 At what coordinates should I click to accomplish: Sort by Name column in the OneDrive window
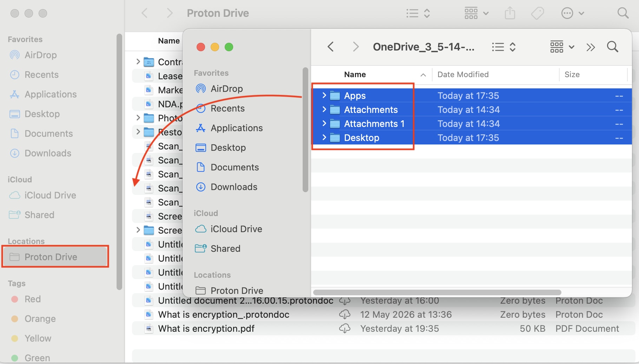click(371, 74)
